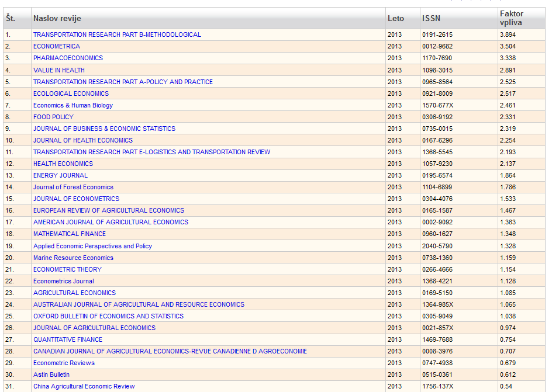Click the JOURNAL OF ECONOMETRICS link

coord(76,199)
